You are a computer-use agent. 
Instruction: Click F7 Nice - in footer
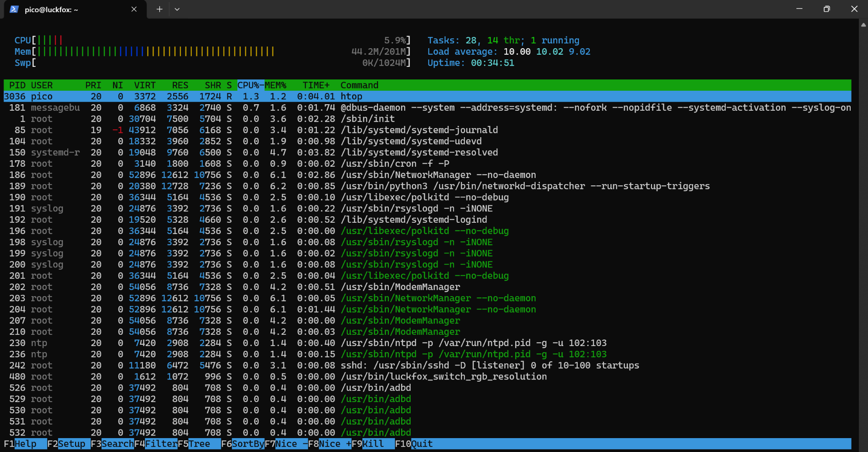click(286, 444)
